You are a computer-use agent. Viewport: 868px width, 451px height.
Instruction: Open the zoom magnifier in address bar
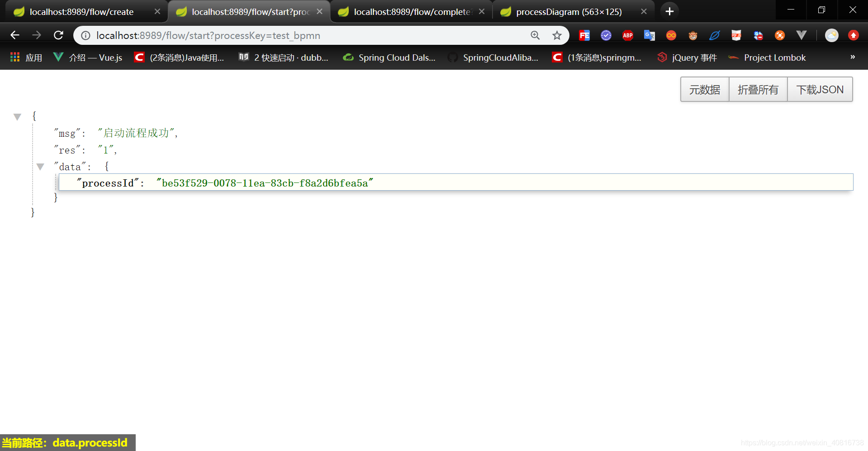pos(535,35)
